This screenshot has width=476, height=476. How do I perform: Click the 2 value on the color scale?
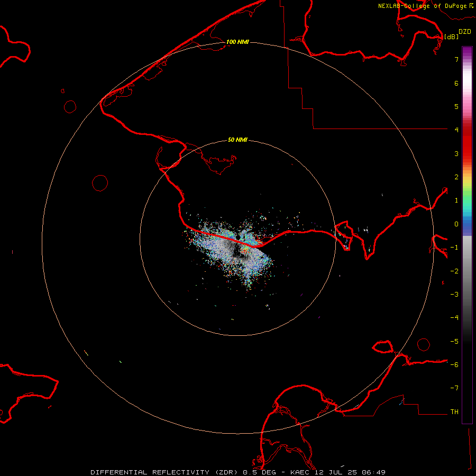(456, 177)
